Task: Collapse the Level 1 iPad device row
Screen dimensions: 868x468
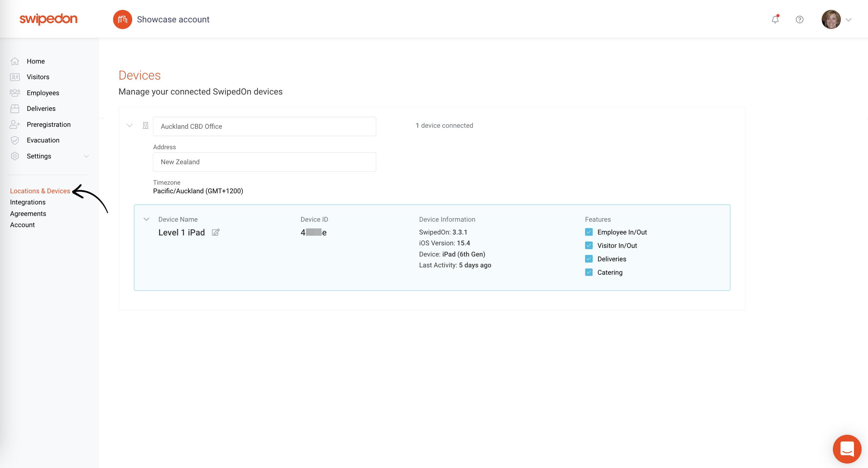Action: tap(147, 219)
